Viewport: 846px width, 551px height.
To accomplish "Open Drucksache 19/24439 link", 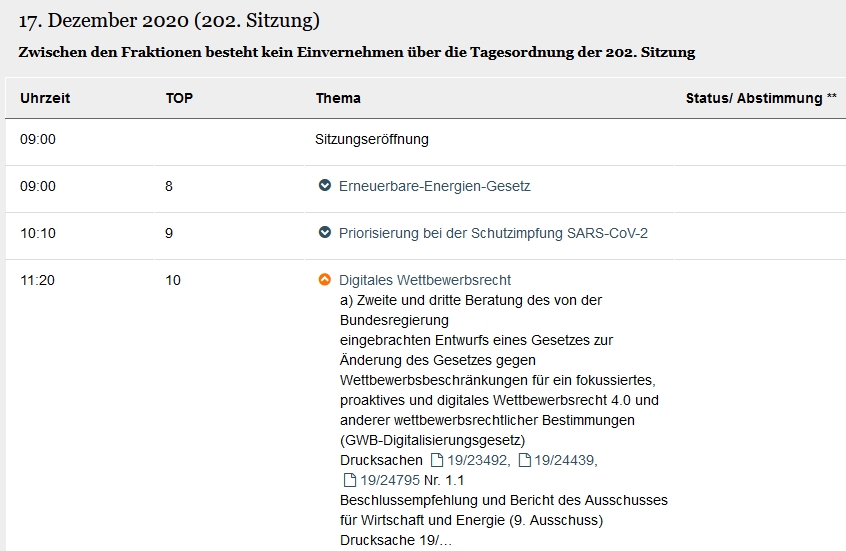I will pyautogui.click(x=564, y=460).
